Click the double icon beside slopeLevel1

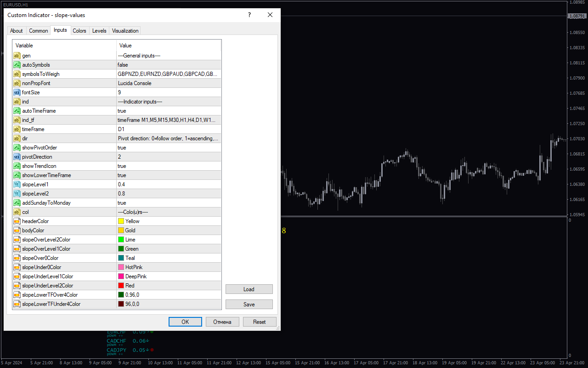tap(17, 184)
